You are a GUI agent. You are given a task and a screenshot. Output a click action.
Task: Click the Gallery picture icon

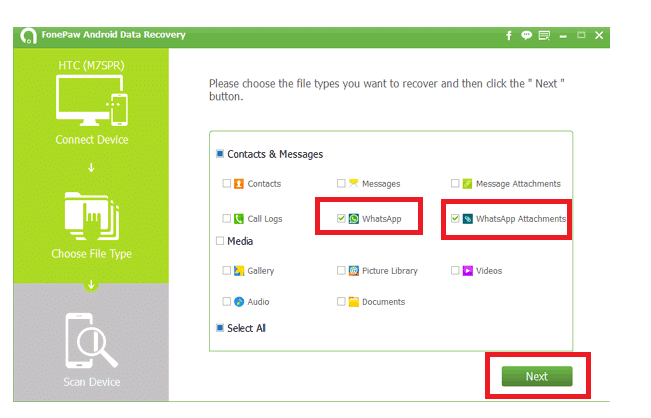tap(239, 271)
